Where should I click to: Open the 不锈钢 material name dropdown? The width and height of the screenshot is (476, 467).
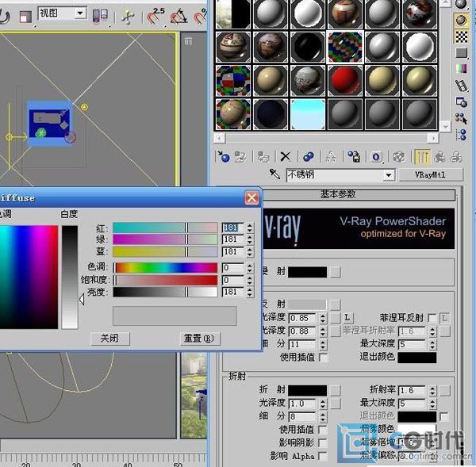coord(388,175)
